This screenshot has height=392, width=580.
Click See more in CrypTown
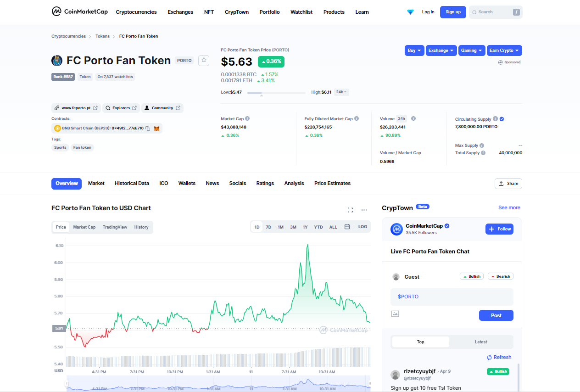pos(509,207)
